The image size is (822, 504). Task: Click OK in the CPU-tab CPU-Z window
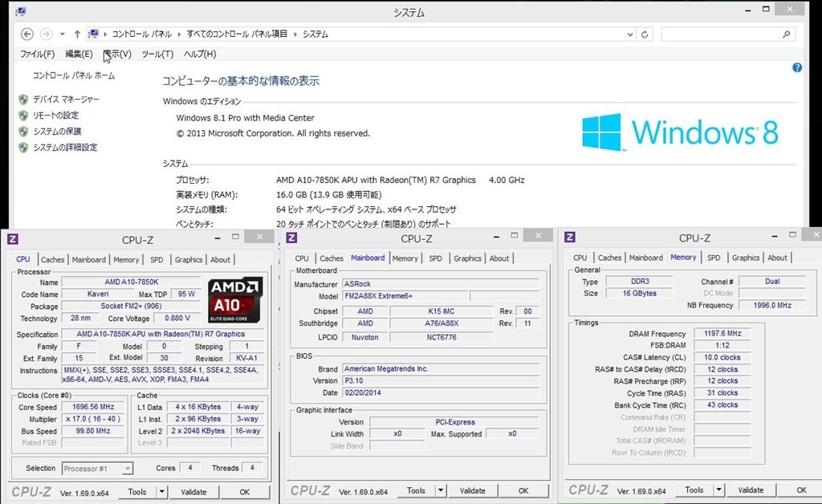pos(245,492)
